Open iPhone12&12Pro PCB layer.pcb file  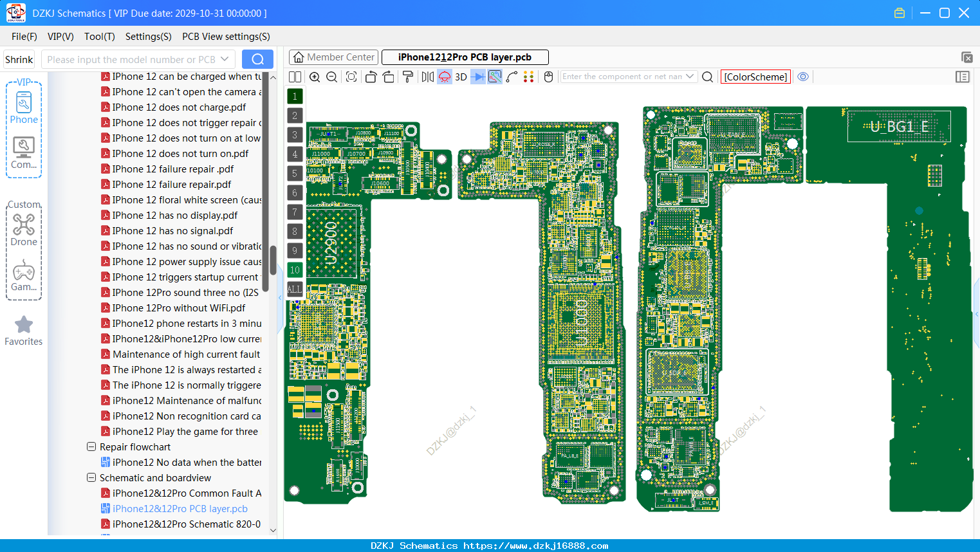click(x=180, y=508)
